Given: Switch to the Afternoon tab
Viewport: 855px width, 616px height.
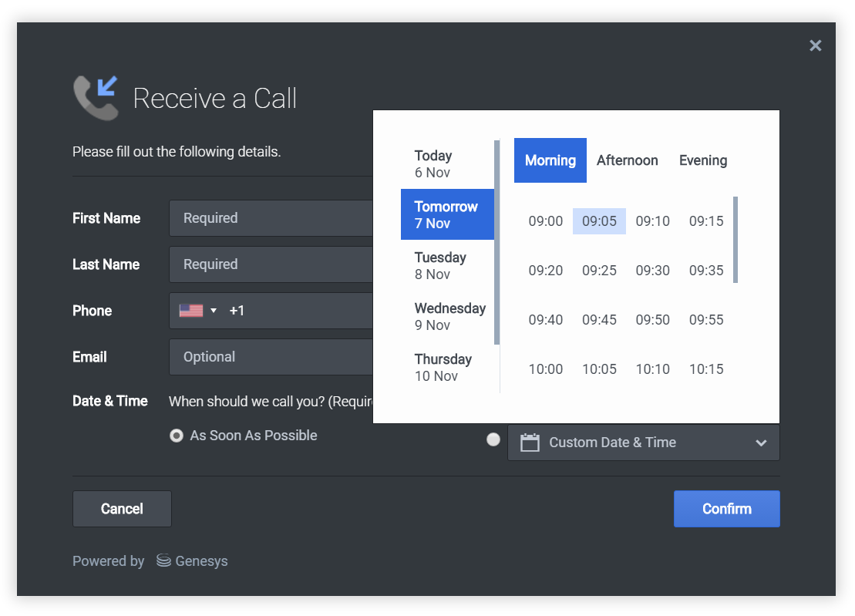Looking at the screenshot, I should tap(627, 160).
